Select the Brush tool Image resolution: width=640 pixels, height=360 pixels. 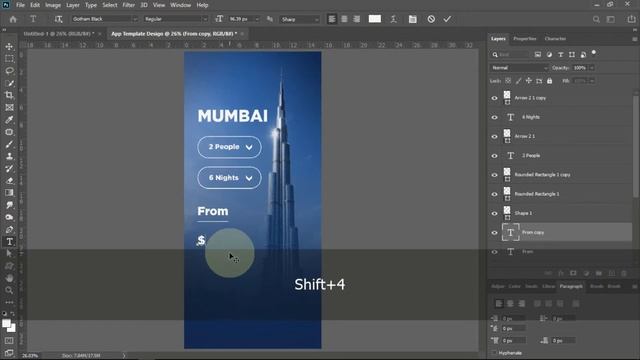pyautogui.click(x=9, y=144)
